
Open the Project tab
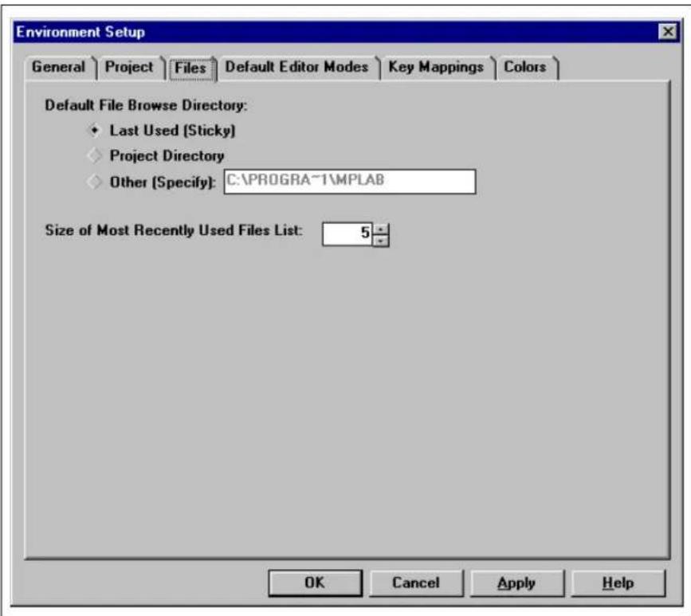(x=131, y=68)
